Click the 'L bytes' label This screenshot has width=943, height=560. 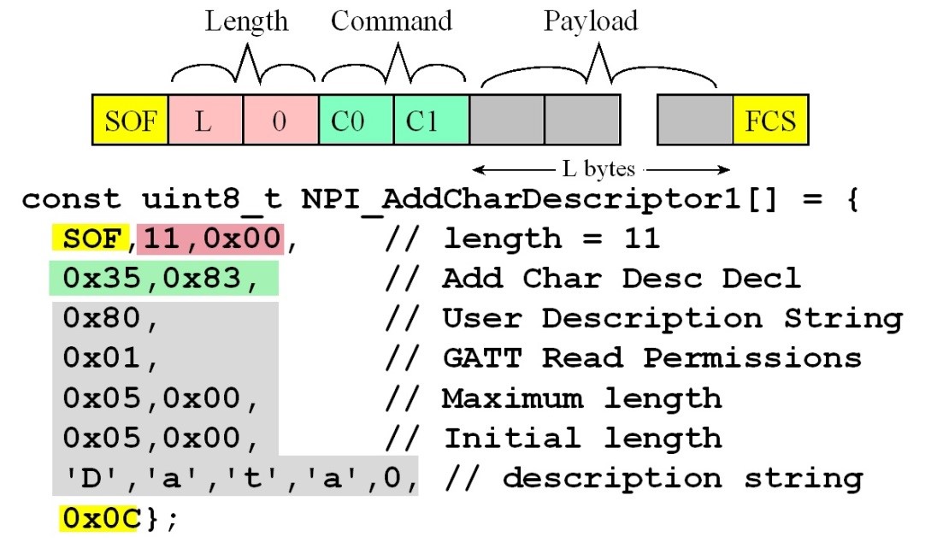[598, 169]
